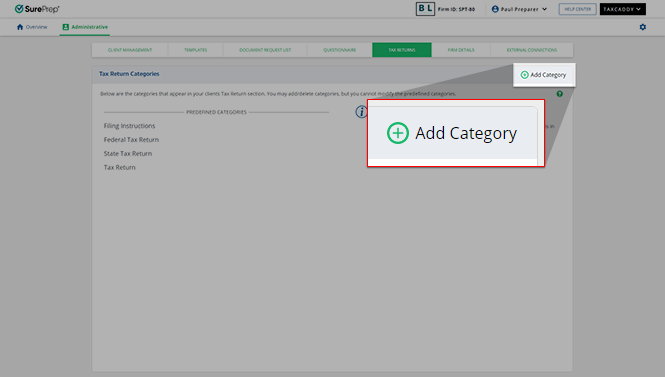The width and height of the screenshot is (665, 377).
Task: Select the Federal Tax Return category
Action: pyautogui.click(x=131, y=140)
